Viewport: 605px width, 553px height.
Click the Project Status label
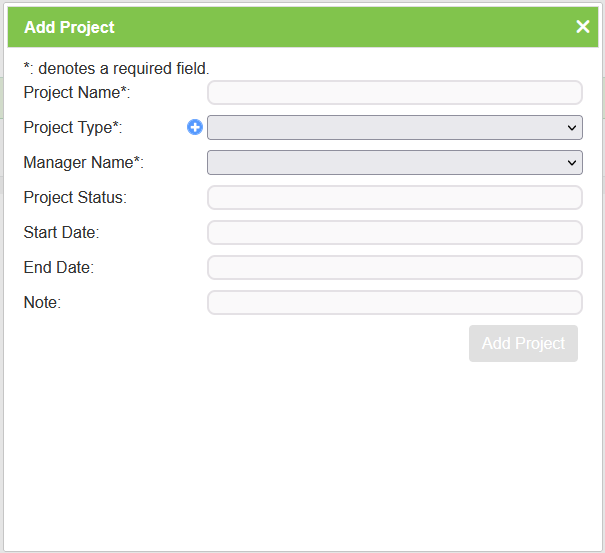pos(75,197)
